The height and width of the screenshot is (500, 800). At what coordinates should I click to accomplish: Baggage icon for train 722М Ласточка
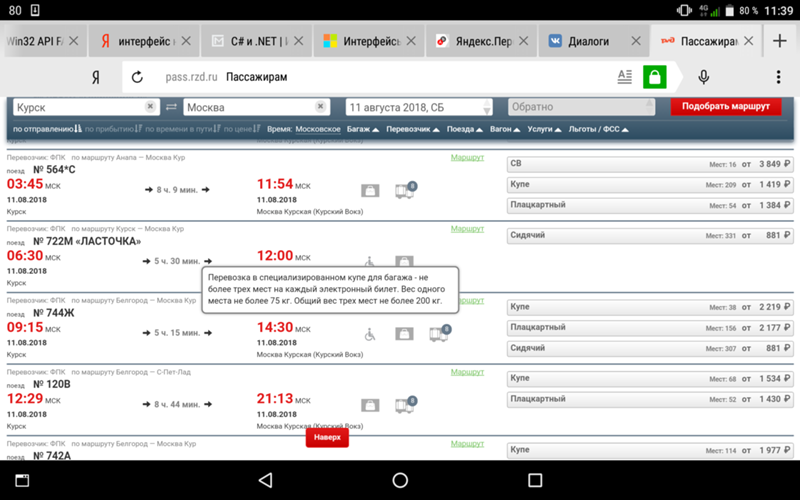pyautogui.click(x=404, y=261)
